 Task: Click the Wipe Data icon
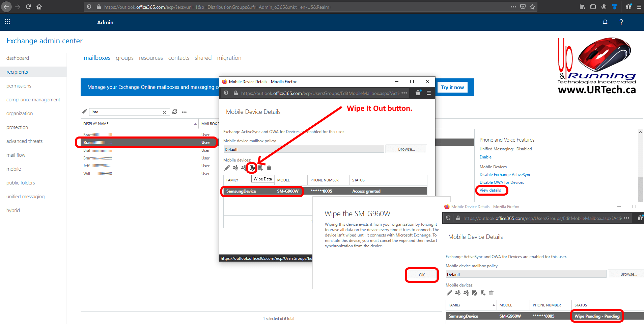(x=252, y=168)
